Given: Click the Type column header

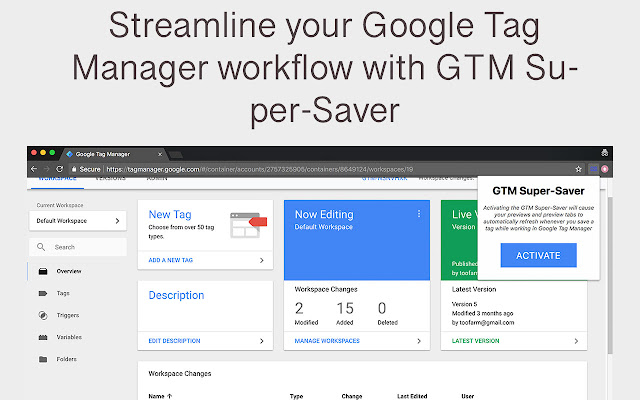Looking at the screenshot, I should click(x=296, y=396).
